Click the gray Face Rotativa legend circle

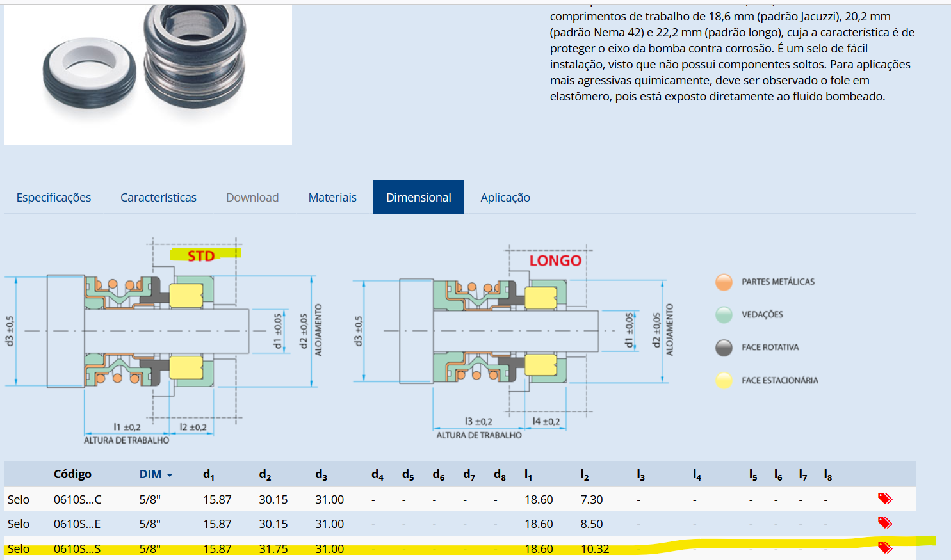(x=724, y=348)
